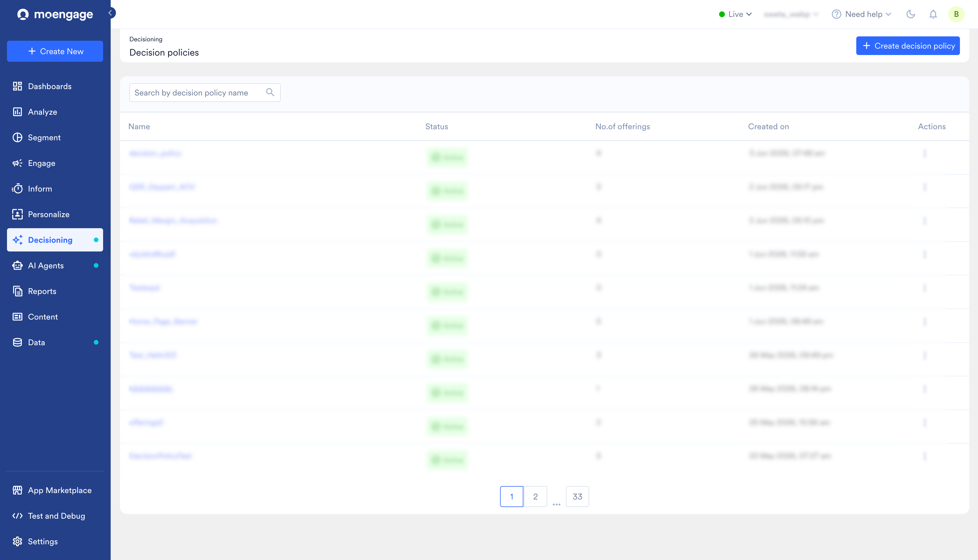Click the Decisioning breadcrumb

point(146,39)
